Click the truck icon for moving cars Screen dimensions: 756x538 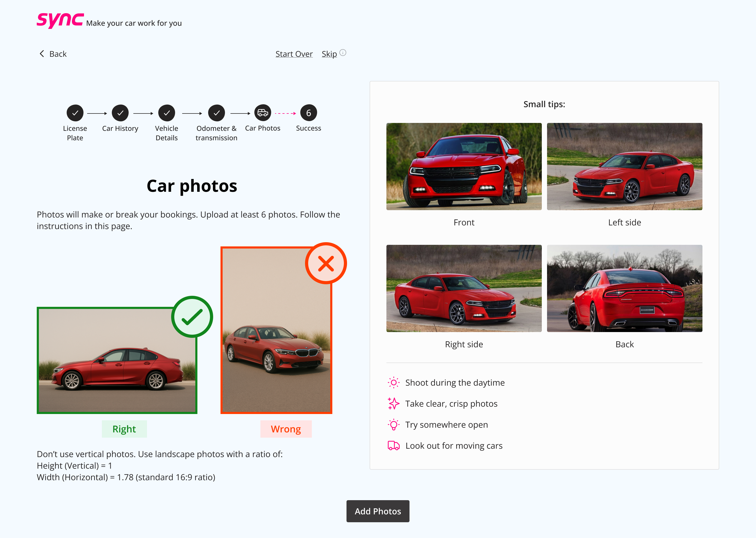pyautogui.click(x=393, y=446)
